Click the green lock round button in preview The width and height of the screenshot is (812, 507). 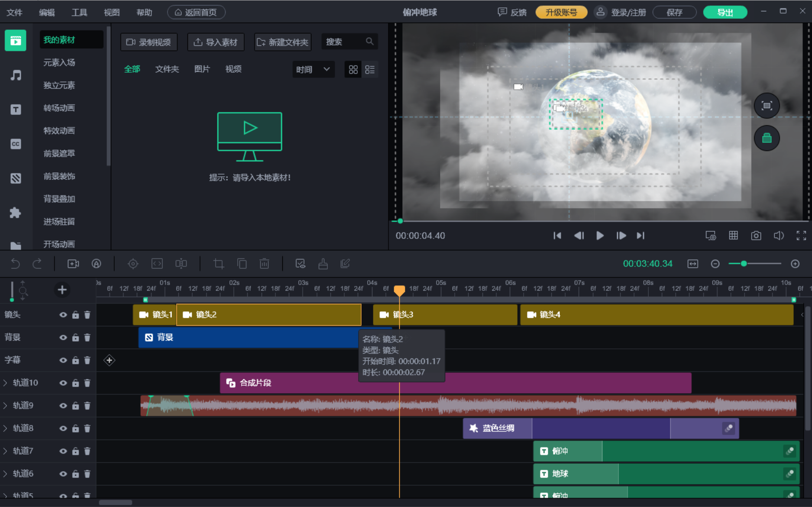[767, 139]
